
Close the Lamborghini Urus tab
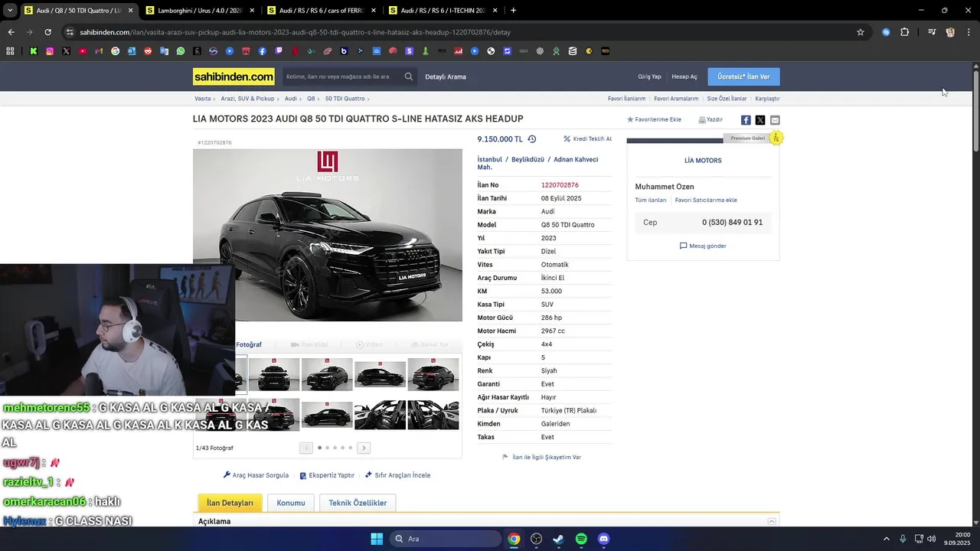[x=252, y=11]
